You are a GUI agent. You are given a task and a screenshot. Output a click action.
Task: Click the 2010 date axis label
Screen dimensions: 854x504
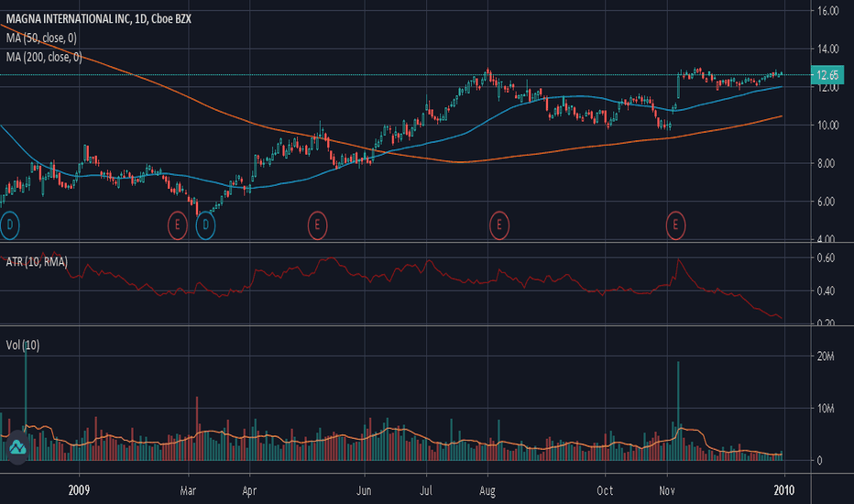(783, 490)
